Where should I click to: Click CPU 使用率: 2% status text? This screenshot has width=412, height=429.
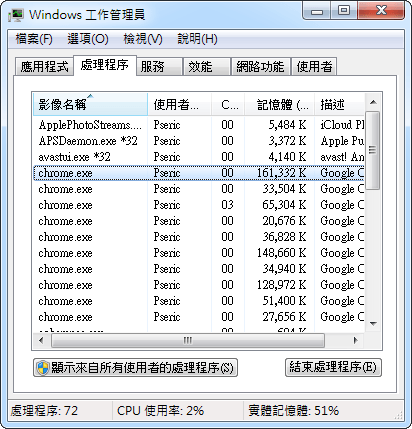(160, 411)
